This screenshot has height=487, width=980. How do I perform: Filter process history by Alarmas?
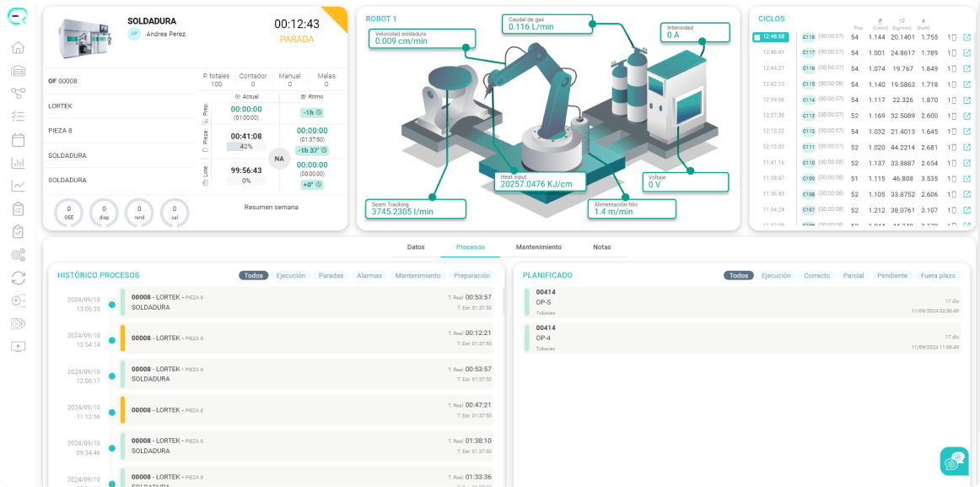pos(369,275)
